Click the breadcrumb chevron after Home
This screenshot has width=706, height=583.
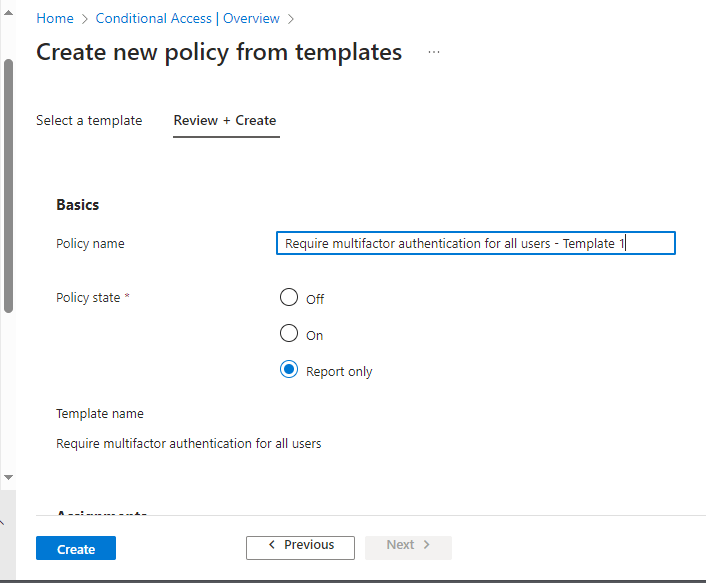coord(85,19)
